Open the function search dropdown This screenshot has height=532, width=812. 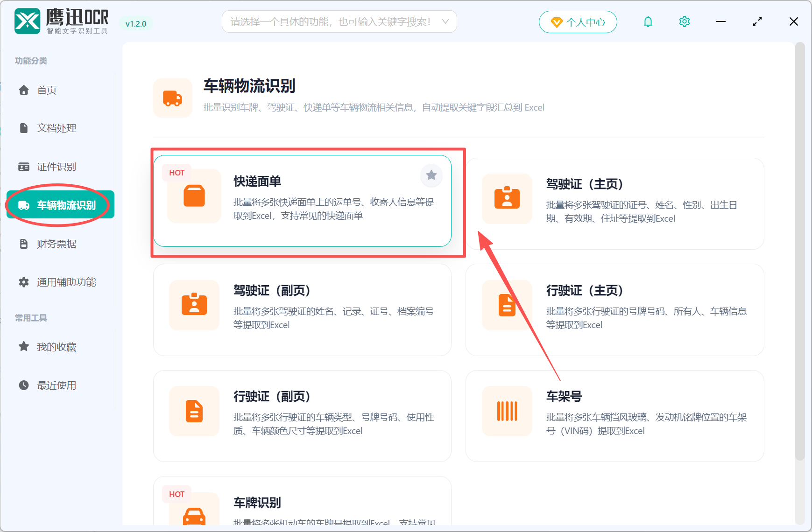coord(339,21)
